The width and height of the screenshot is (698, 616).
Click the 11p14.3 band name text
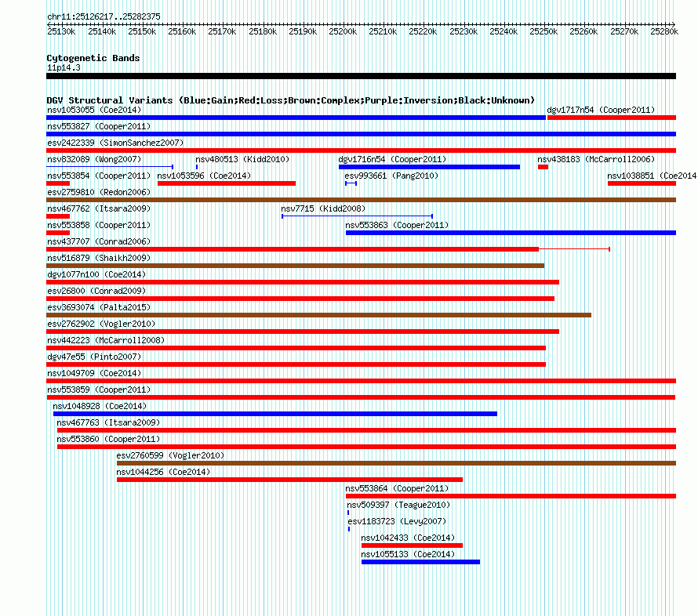(64, 67)
